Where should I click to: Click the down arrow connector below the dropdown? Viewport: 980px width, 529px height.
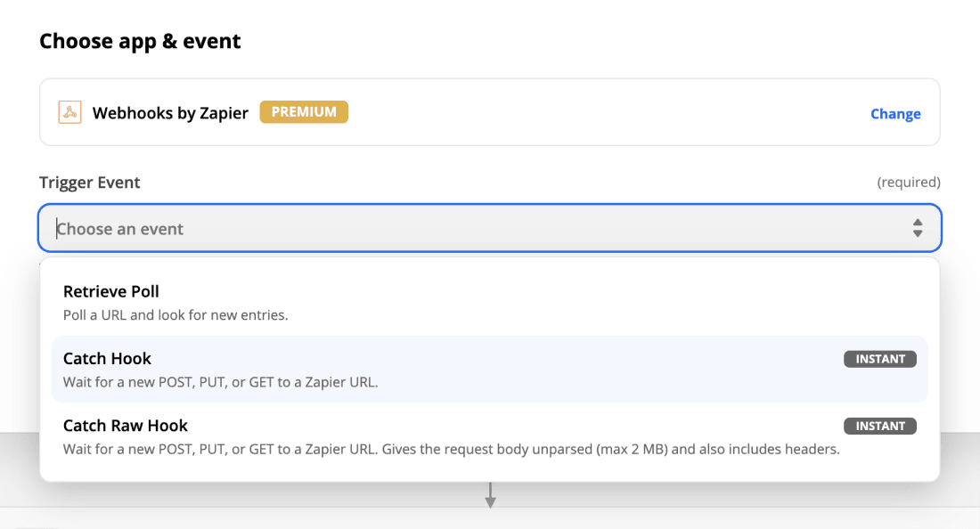click(x=491, y=494)
